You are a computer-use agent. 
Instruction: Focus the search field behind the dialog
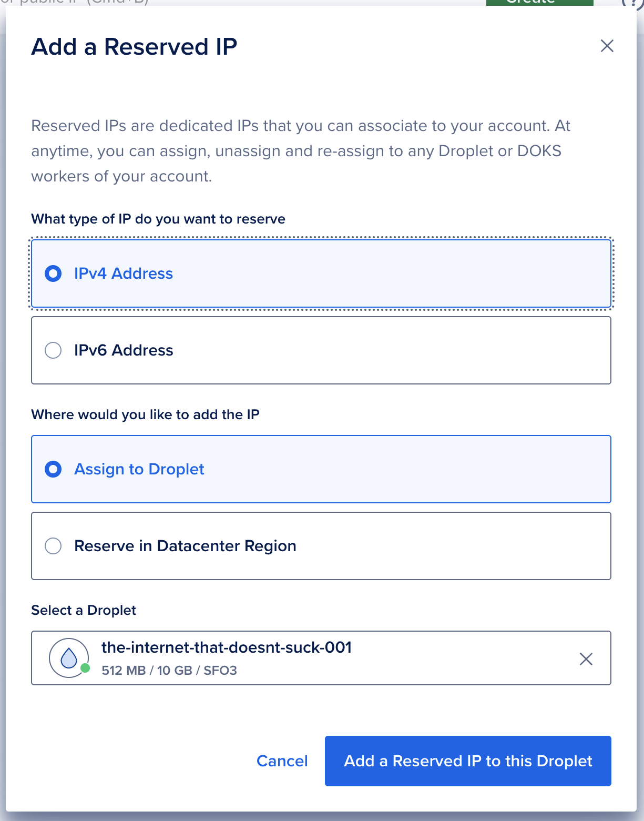(79, 2)
